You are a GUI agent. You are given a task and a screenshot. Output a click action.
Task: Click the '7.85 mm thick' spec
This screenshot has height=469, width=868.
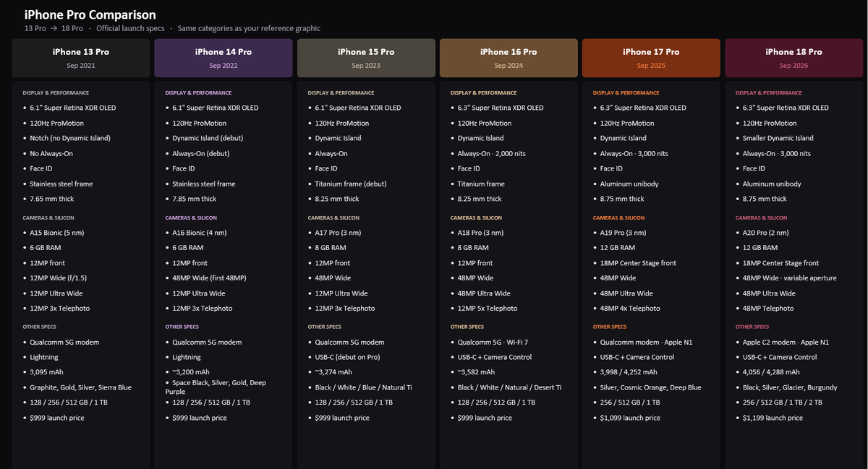(195, 199)
